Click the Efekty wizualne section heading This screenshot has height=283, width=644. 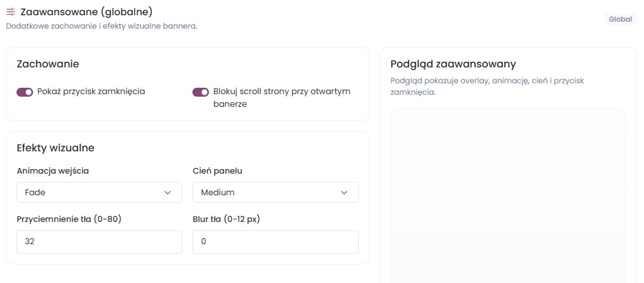(x=55, y=148)
